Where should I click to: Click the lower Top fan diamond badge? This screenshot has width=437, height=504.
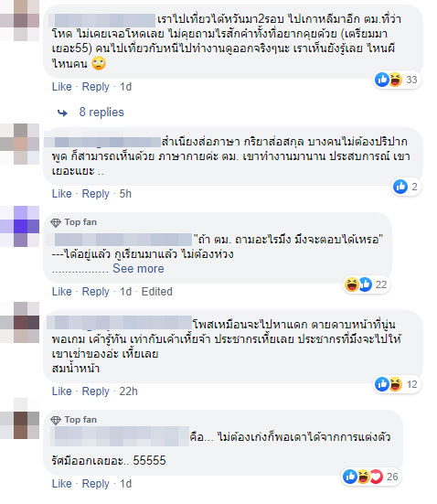(x=56, y=420)
